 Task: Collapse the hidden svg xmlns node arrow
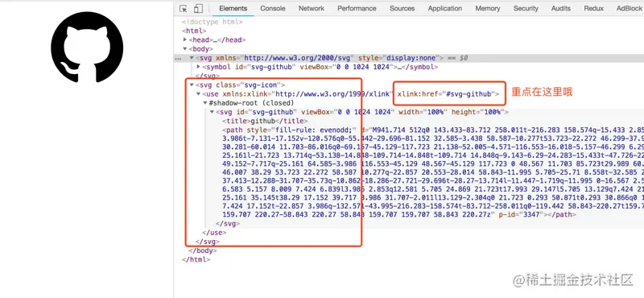192,58
